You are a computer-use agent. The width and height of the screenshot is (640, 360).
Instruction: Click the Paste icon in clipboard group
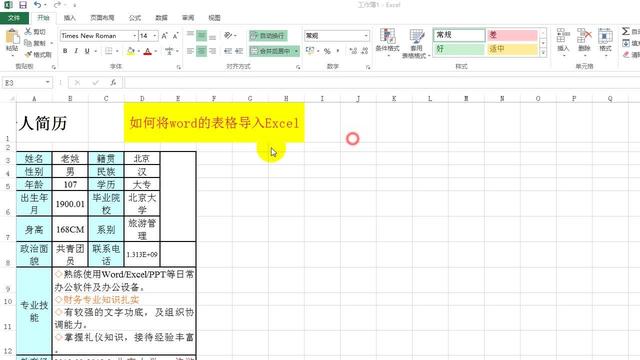coord(12,37)
